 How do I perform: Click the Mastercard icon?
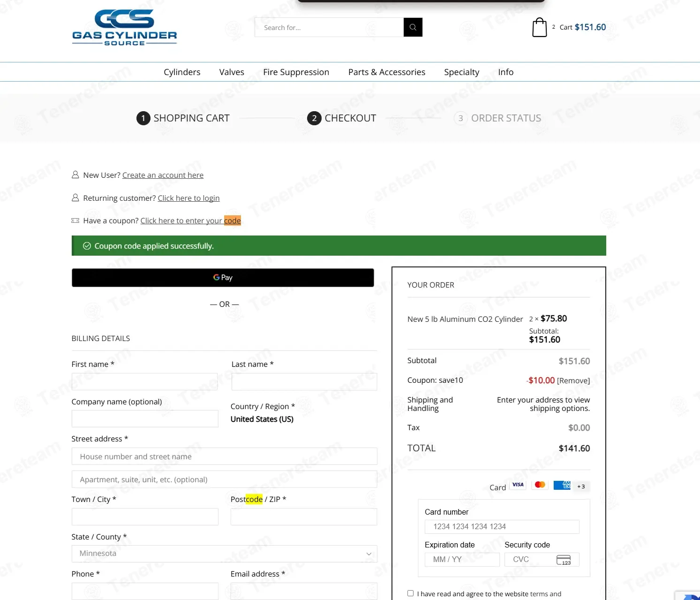point(540,485)
